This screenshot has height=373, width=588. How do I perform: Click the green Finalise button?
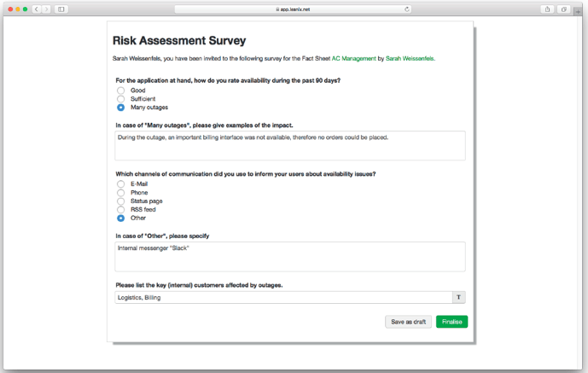(451, 322)
